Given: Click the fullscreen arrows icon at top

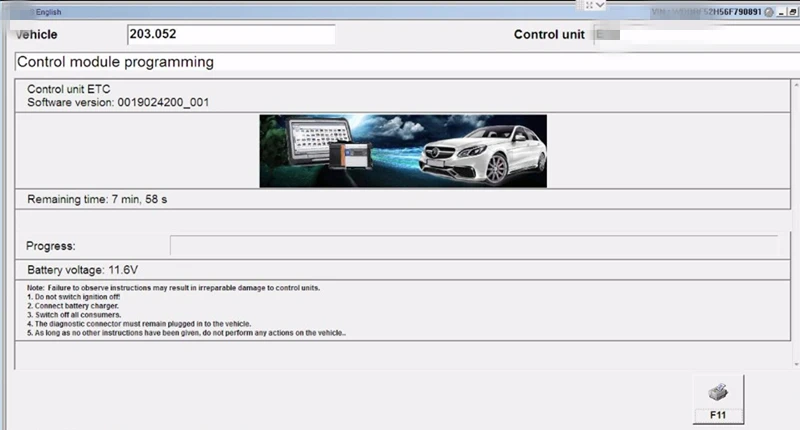Looking at the screenshot, I should (x=589, y=5).
